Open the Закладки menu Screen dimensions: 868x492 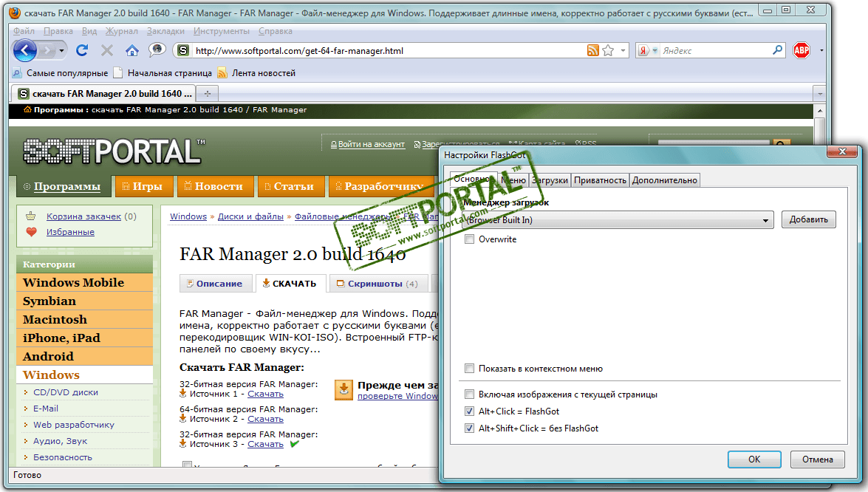pyautogui.click(x=165, y=32)
